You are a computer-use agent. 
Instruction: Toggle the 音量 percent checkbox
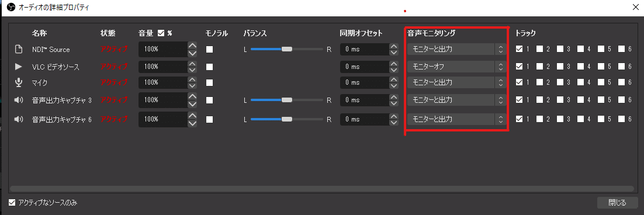pyautogui.click(x=161, y=33)
